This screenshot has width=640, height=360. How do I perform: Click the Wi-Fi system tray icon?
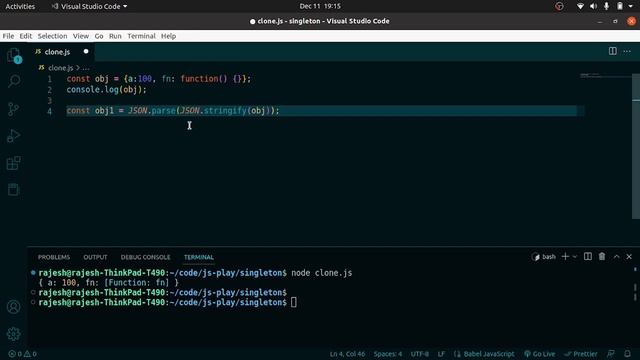pos(580,6)
